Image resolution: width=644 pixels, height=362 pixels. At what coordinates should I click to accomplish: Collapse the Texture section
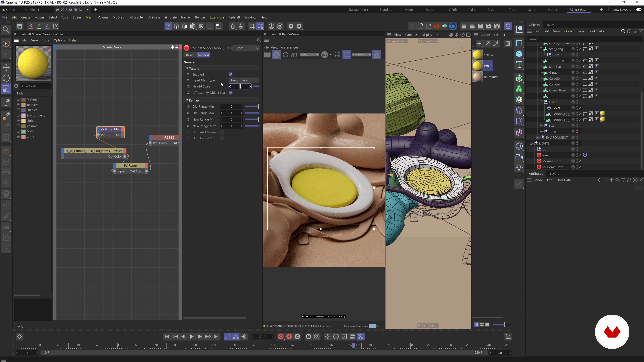click(187, 68)
